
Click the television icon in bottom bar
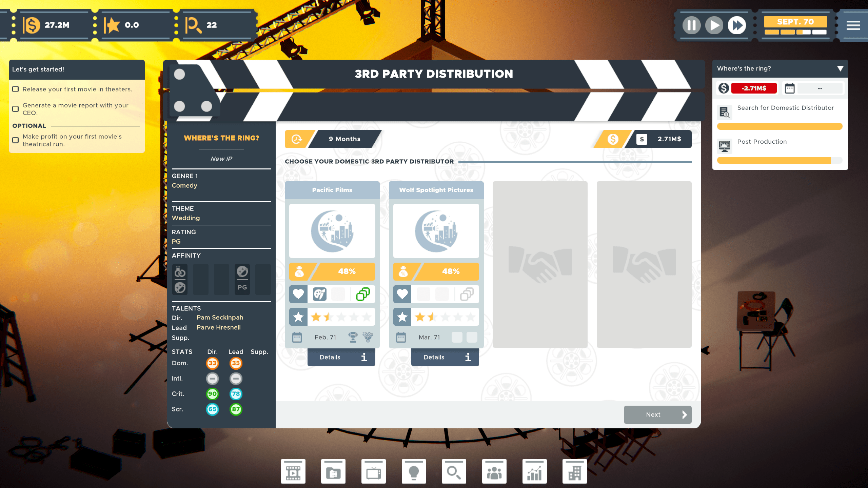(373, 471)
